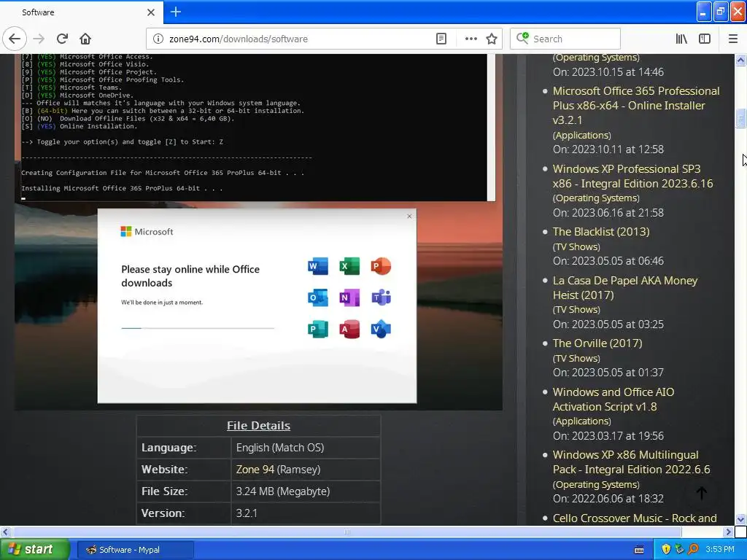747x560 pixels.
Task: Open Microsoft Office 365 Professional Plus link
Action: (x=636, y=105)
